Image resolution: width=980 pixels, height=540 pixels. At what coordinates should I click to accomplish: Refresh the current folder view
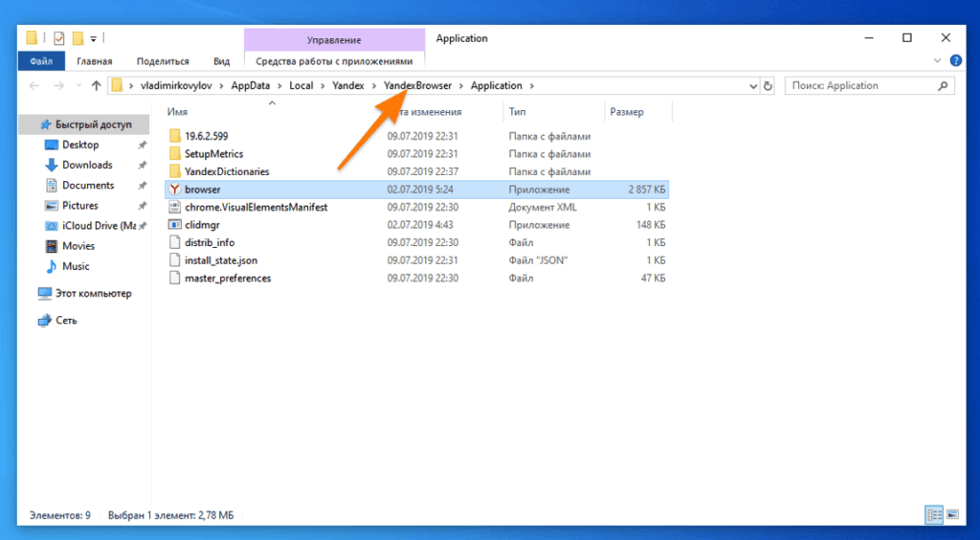[768, 85]
